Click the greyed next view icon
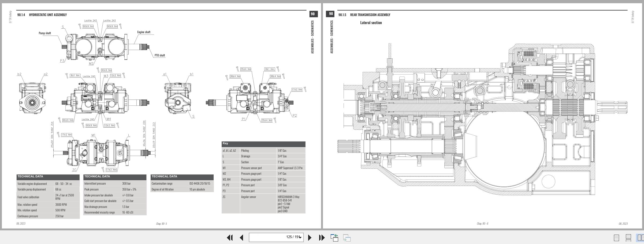 coord(347,238)
